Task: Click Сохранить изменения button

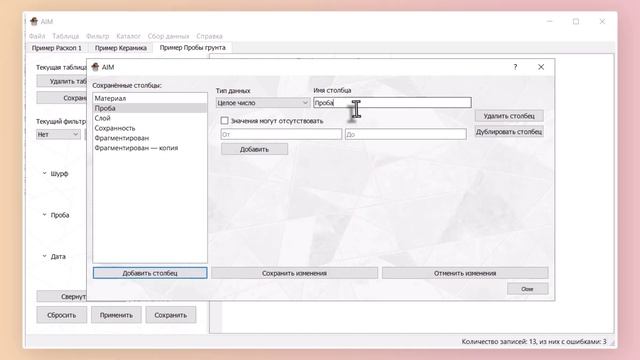Action: [x=294, y=273]
